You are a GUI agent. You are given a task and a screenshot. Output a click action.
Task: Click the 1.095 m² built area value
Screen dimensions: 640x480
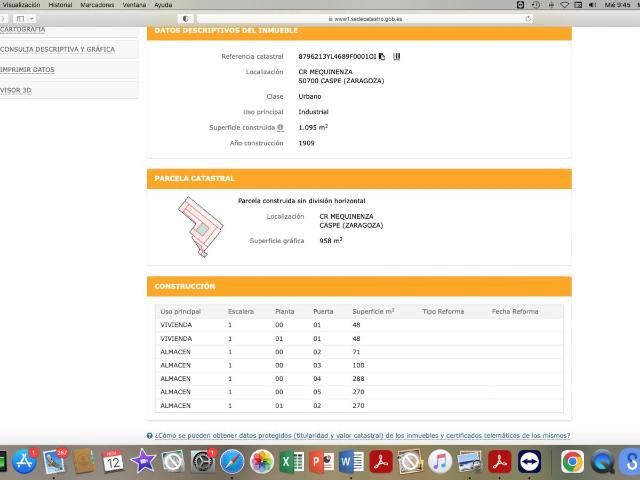click(x=313, y=127)
